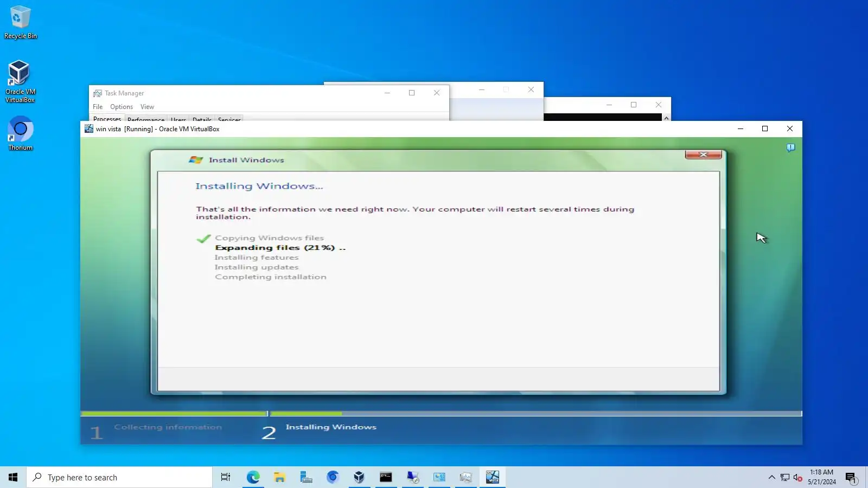Open the Options menu in Task Manager

[122, 107]
